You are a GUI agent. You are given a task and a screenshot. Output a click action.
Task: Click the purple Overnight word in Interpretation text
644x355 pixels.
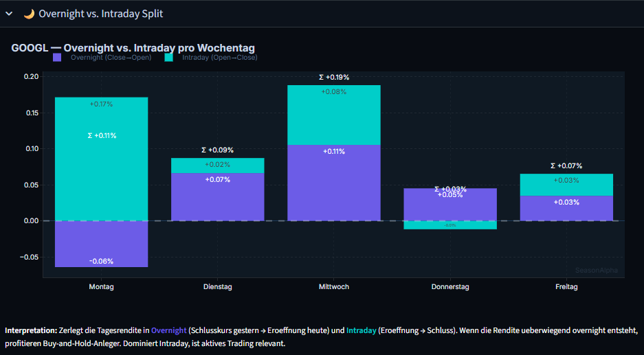169,330
